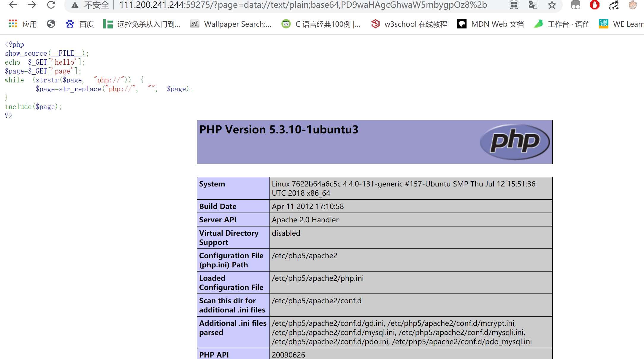The image size is (644, 359).
Task: Reload the current page
Action: click(x=51, y=5)
